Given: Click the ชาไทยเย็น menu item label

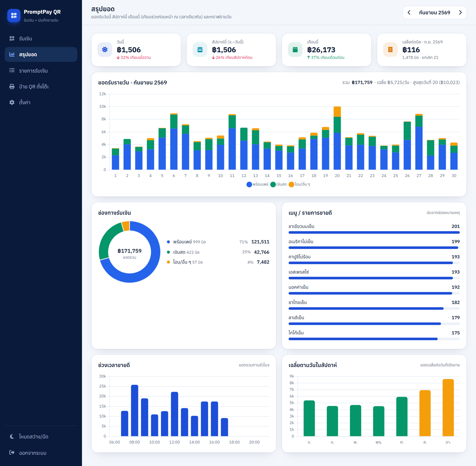Looking at the screenshot, I should tap(297, 302).
